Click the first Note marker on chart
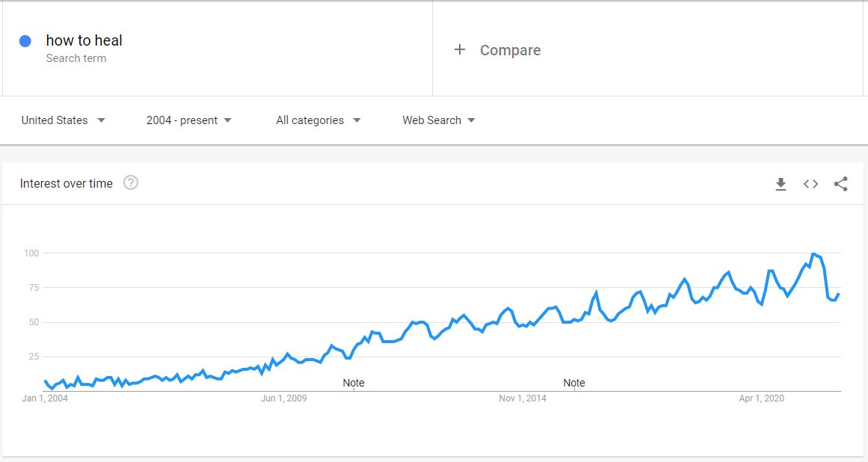868x462 pixels. 353,383
